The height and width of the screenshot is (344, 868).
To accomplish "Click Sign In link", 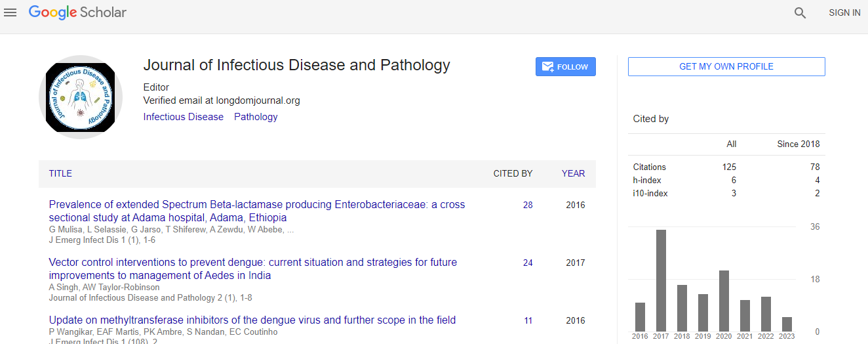I will [x=844, y=12].
